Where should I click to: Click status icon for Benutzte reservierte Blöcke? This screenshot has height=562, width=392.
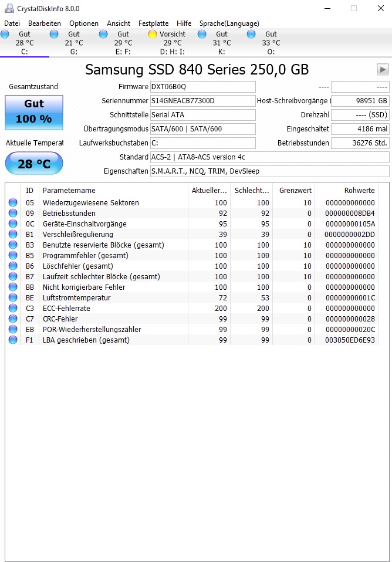point(13,245)
